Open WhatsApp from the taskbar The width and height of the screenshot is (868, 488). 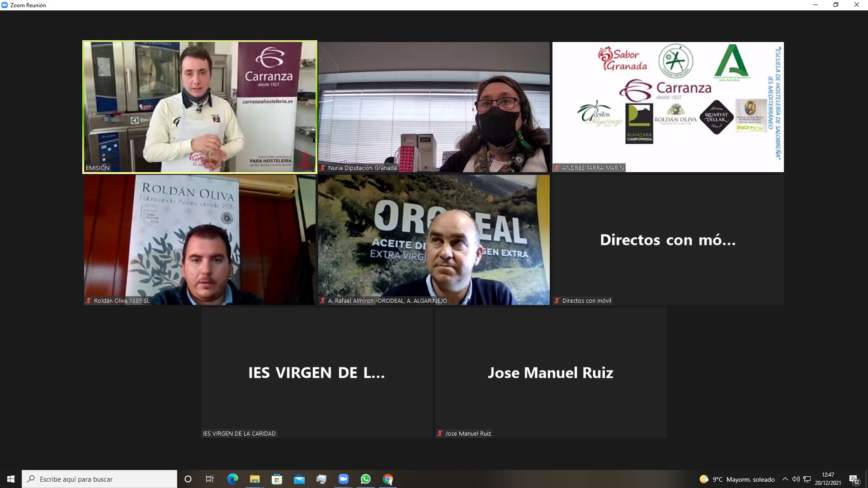tap(366, 479)
